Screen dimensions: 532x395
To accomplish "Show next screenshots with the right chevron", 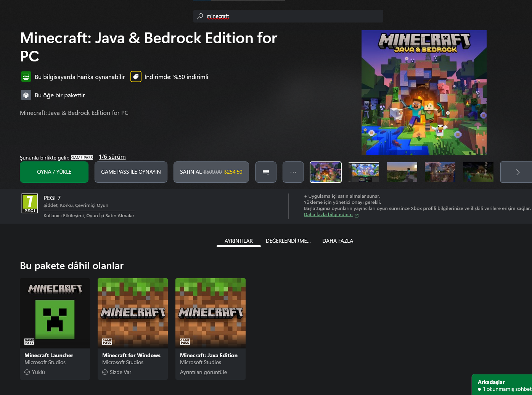I will click(x=518, y=172).
